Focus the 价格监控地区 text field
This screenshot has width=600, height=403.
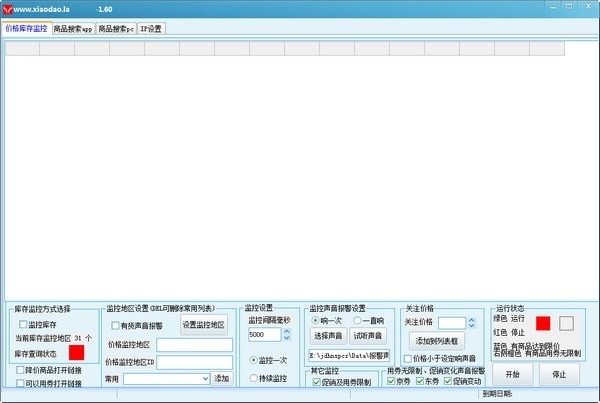pos(194,345)
